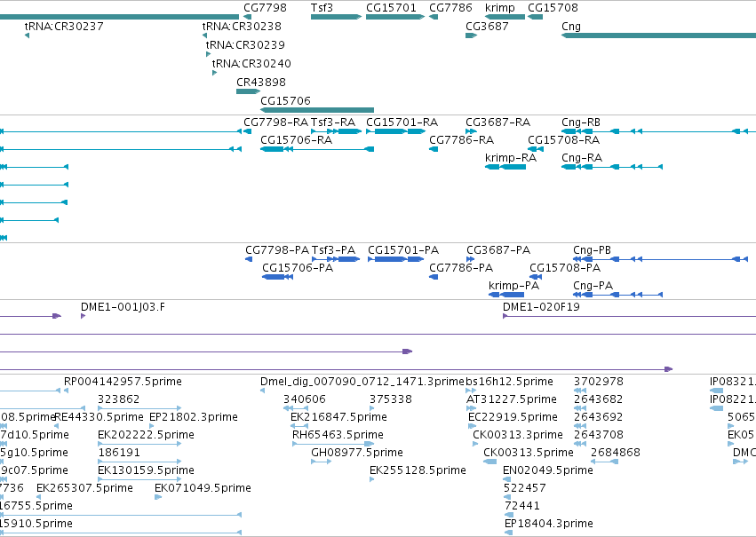Image resolution: width=756 pixels, height=537 pixels.
Task: Click transcript CG15701-RA
Action: [402, 122]
